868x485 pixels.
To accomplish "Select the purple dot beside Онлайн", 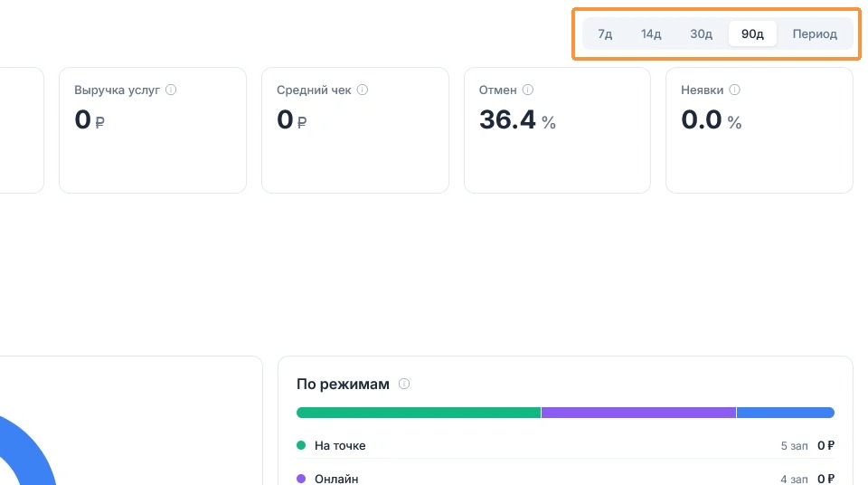I will [301, 479].
